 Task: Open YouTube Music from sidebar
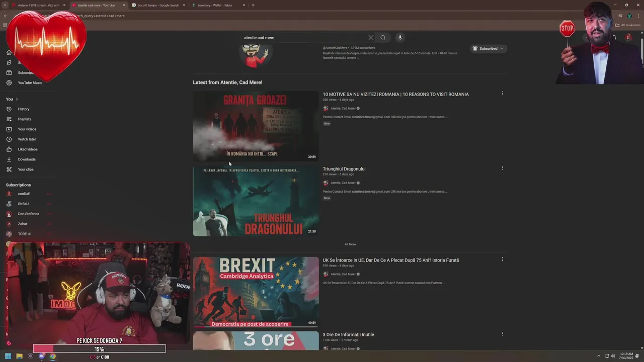coord(30,83)
